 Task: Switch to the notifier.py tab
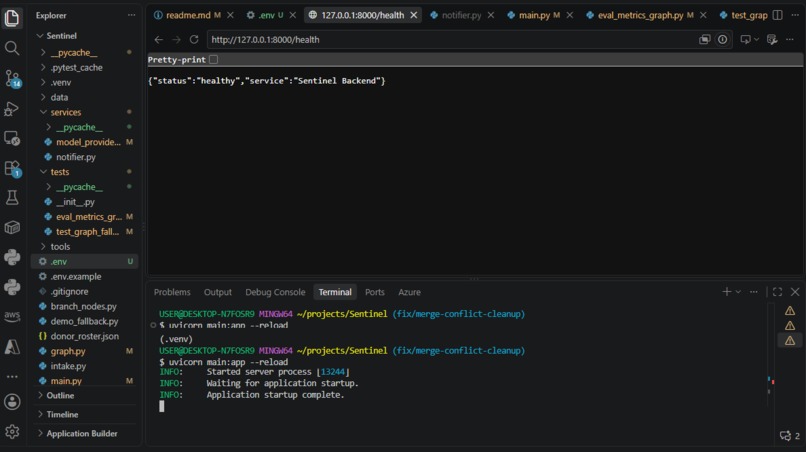tap(461, 15)
